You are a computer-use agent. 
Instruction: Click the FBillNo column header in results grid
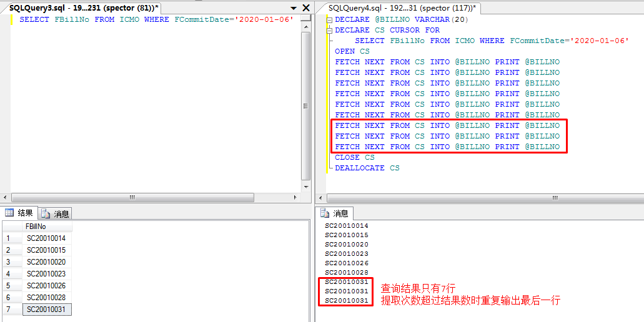click(47, 227)
